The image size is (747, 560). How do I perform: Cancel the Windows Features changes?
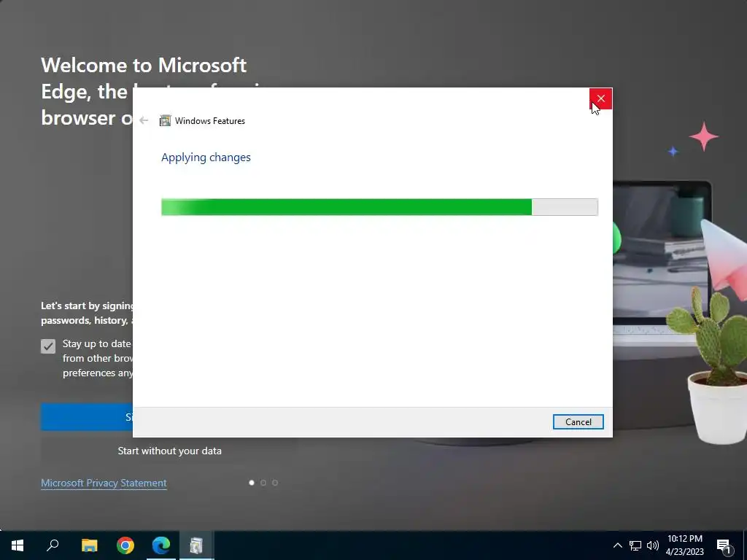click(578, 422)
